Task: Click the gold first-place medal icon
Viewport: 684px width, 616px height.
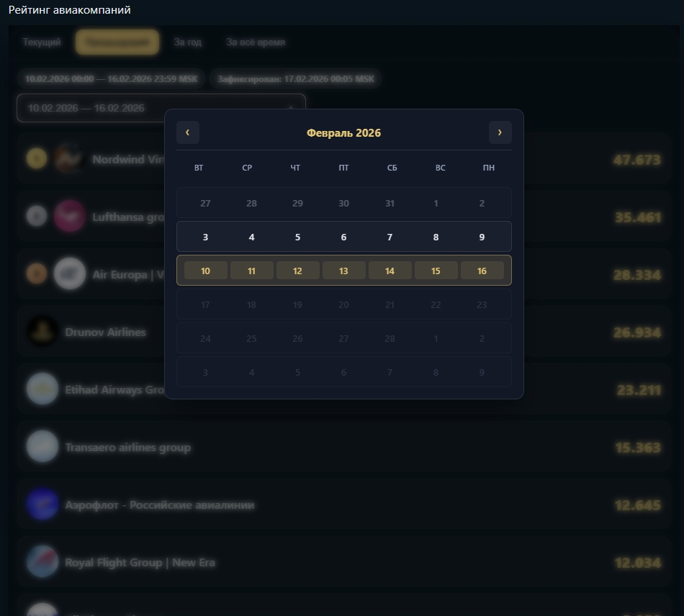Action: click(x=36, y=159)
